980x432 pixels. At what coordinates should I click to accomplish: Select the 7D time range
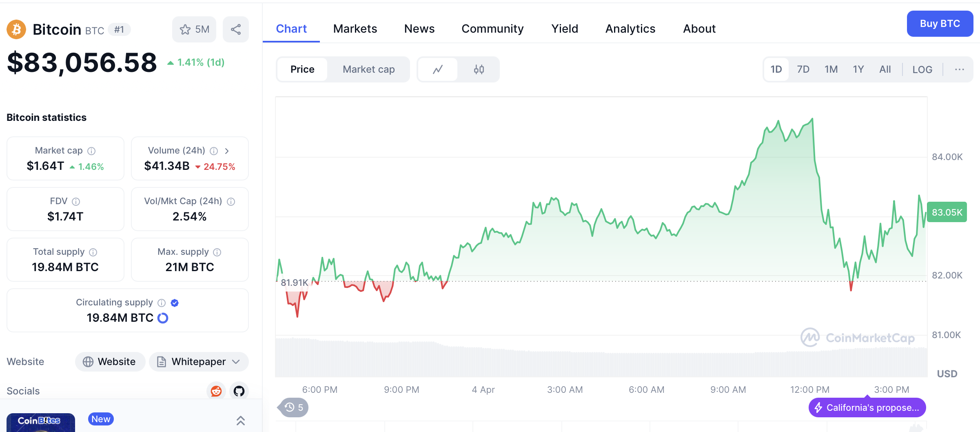click(x=803, y=69)
